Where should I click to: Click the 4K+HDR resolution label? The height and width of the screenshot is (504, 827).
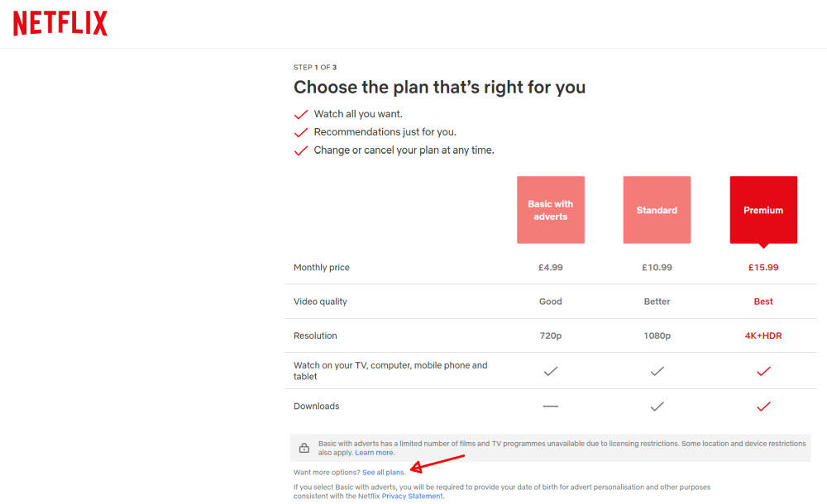click(762, 335)
